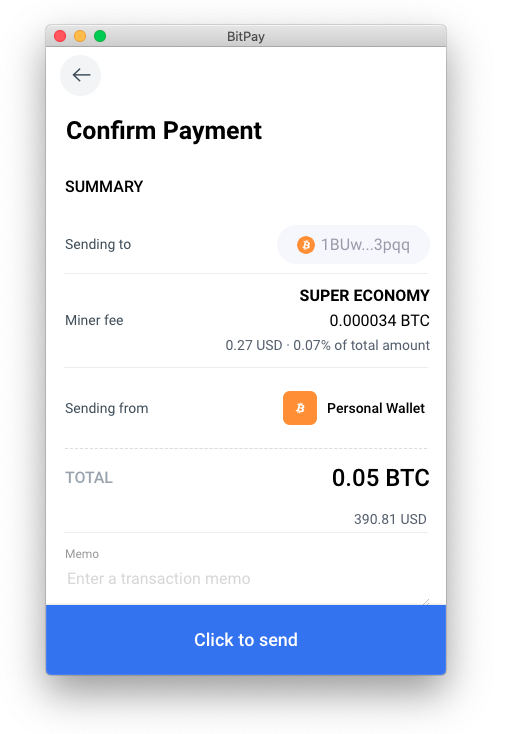
Task: Click the 0.05 BTC total amount
Action: coord(381,478)
